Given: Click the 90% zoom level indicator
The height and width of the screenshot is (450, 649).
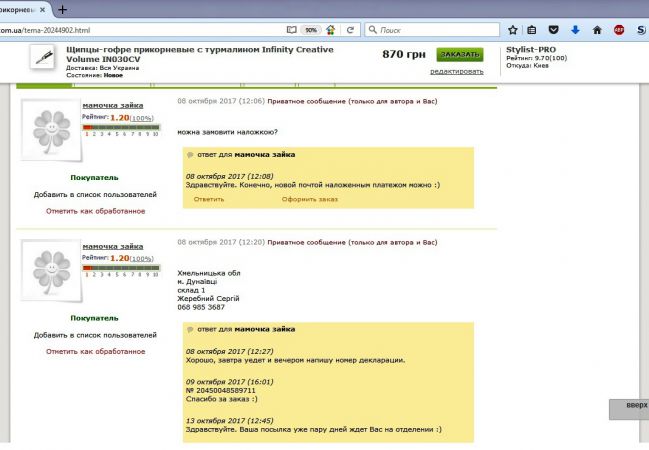Looking at the screenshot, I should (x=310, y=30).
